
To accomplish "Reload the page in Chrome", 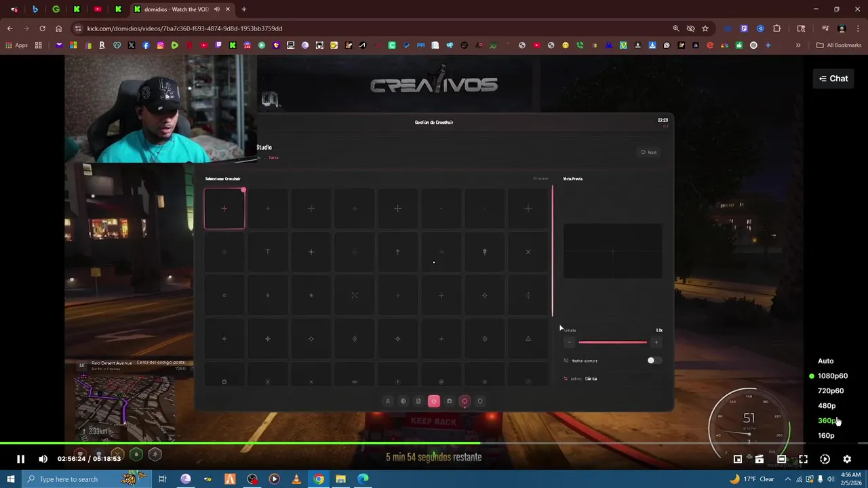I will 42,28.
